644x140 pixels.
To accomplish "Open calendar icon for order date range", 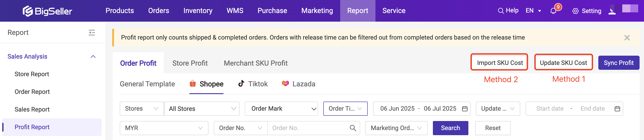I will coord(465,109).
